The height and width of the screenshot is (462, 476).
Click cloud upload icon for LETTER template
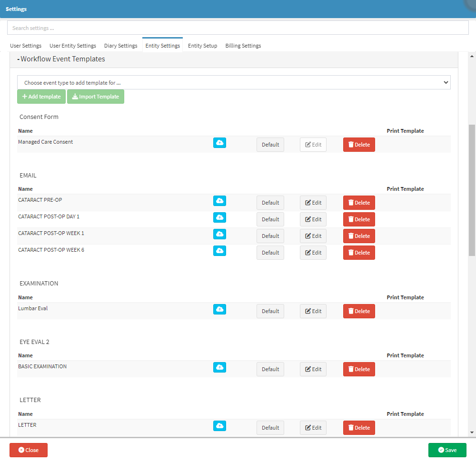click(219, 426)
